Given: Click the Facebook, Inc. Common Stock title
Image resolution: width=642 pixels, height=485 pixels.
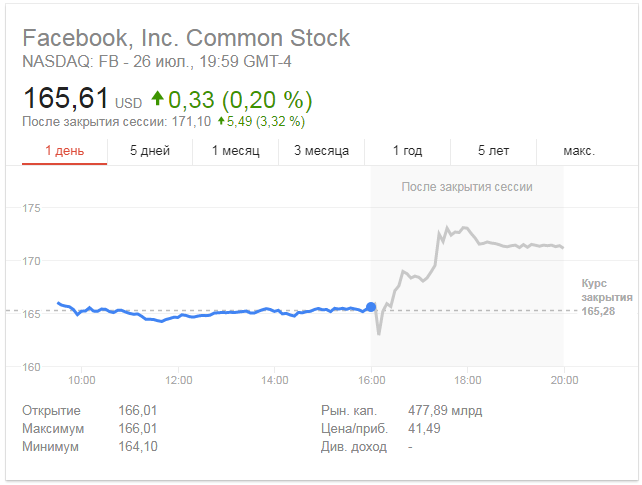Looking at the screenshot, I should click(x=186, y=39).
